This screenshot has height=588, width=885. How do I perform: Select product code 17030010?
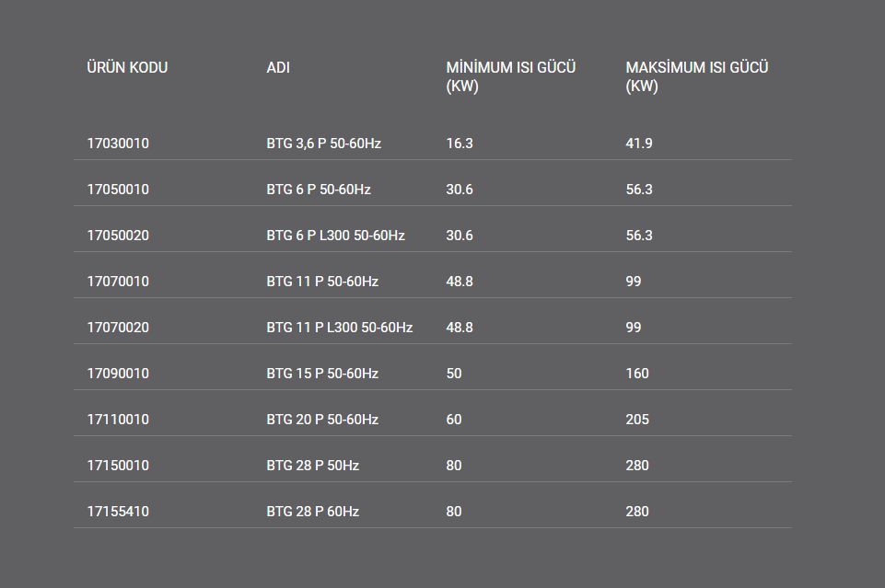pyautogui.click(x=118, y=144)
